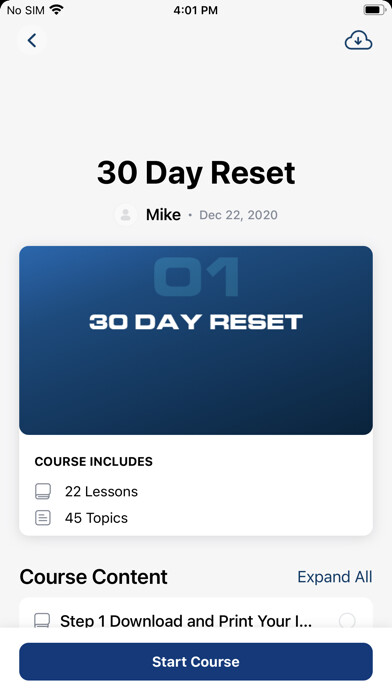Image resolution: width=392 pixels, height=696 pixels.
Task: Tap the Course Content heading
Action: [x=94, y=577]
